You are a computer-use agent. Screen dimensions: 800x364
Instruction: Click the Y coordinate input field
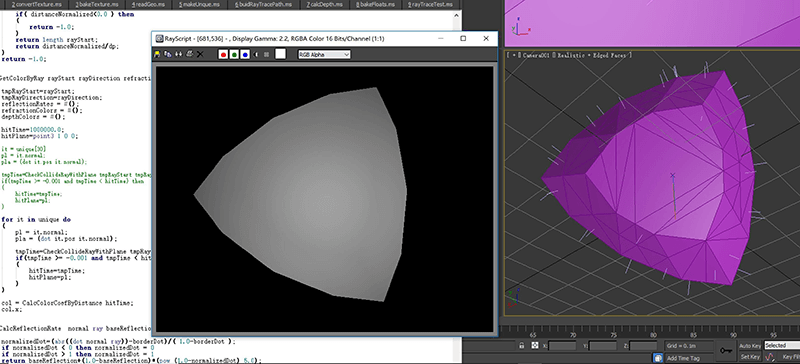[x=603, y=346]
